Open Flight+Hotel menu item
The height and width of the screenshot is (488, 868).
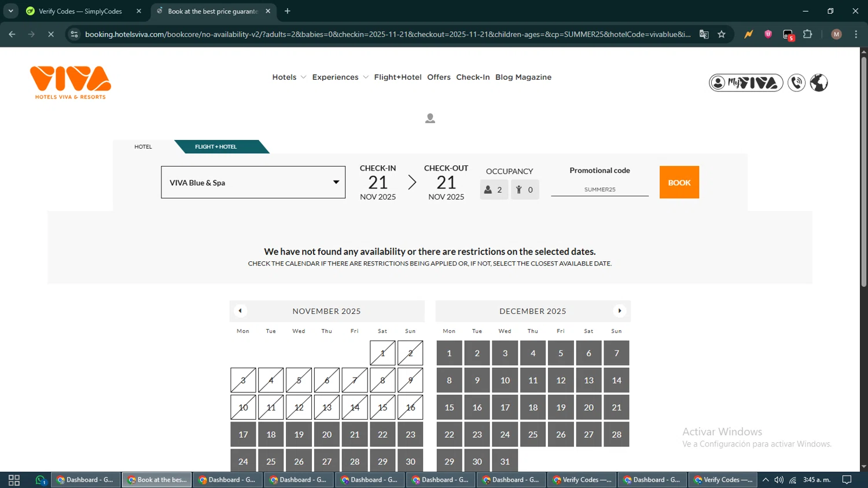398,77
